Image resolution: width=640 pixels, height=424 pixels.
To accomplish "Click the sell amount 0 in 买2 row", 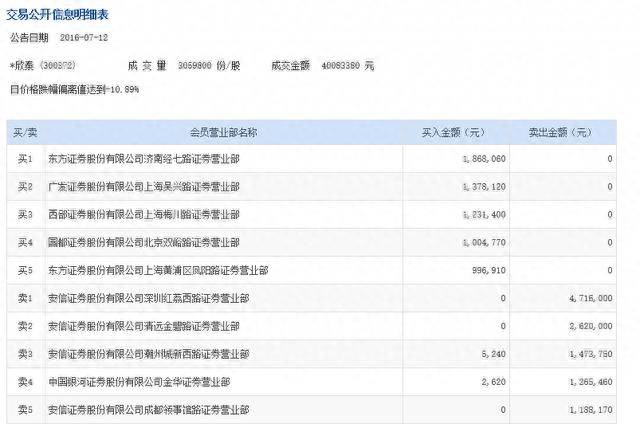I will click(x=610, y=187).
